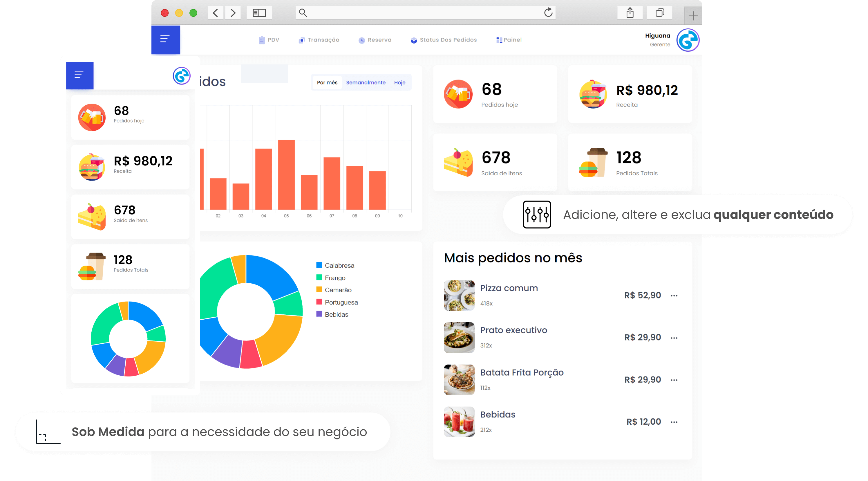Open the blue hamburger menu in the desktop header
Screen dimensions: 868x481
coord(165,39)
